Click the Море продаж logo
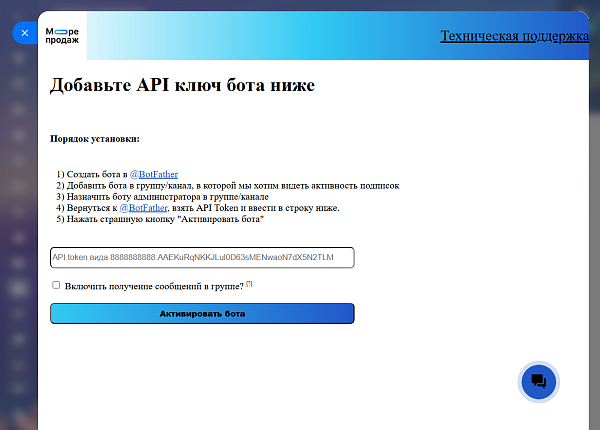 pos(62,36)
